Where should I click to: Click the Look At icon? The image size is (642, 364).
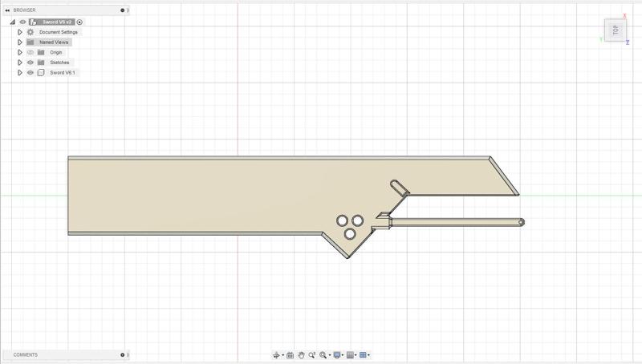(x=291, y=355)
